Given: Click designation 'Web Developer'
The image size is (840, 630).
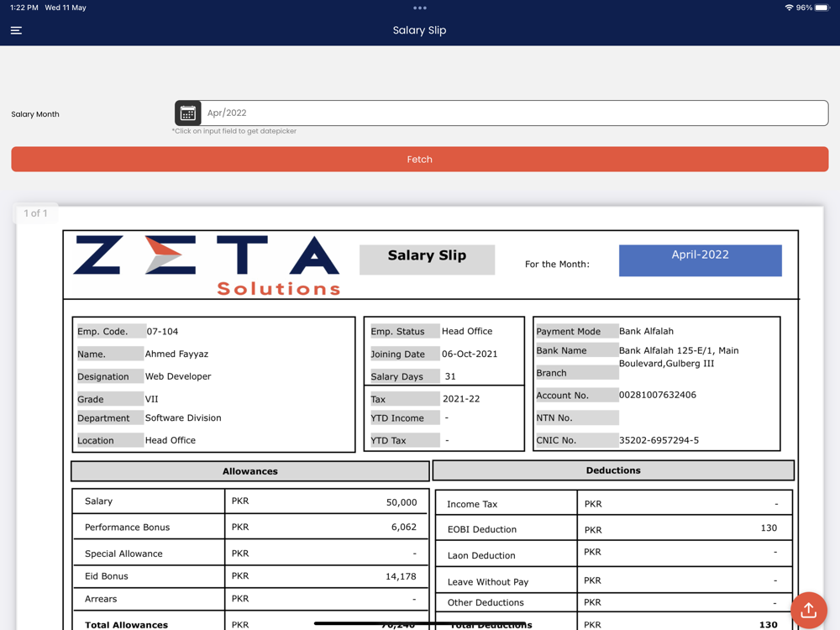Looking at the screenshot, I should [x=178, y=376].
